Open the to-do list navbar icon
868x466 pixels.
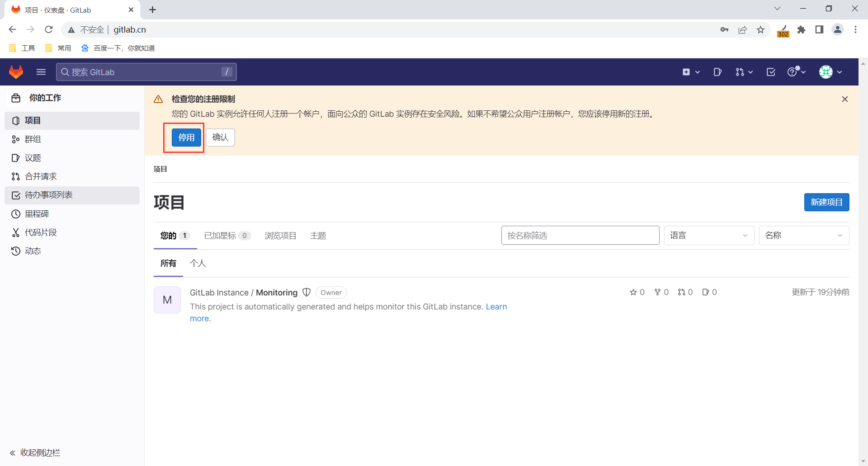point(771,72)
